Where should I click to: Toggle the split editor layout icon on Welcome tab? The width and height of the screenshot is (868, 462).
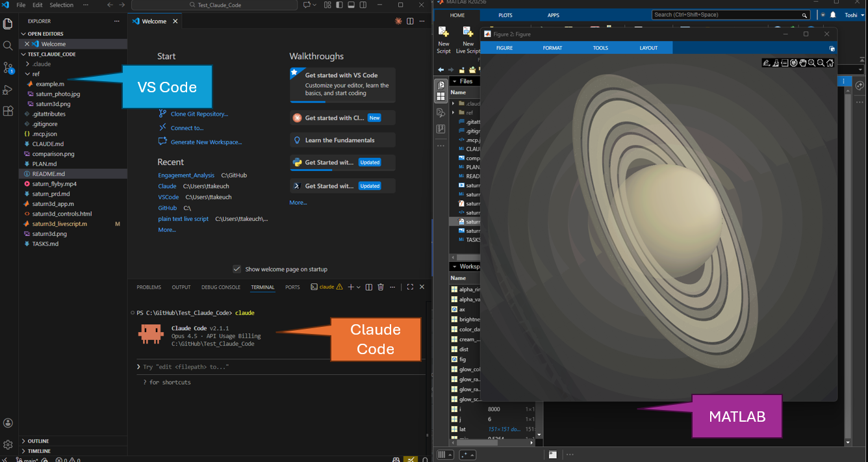point(411,21)
